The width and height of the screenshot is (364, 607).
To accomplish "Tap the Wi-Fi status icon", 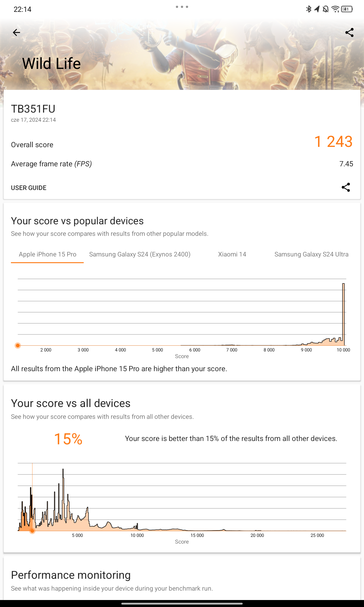I will coord(335,9).
